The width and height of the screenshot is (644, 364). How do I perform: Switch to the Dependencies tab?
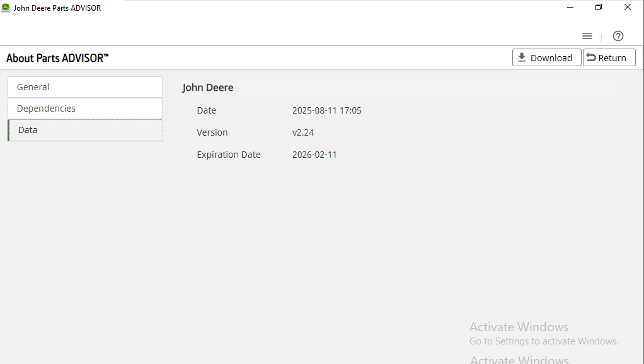[85, 109]
